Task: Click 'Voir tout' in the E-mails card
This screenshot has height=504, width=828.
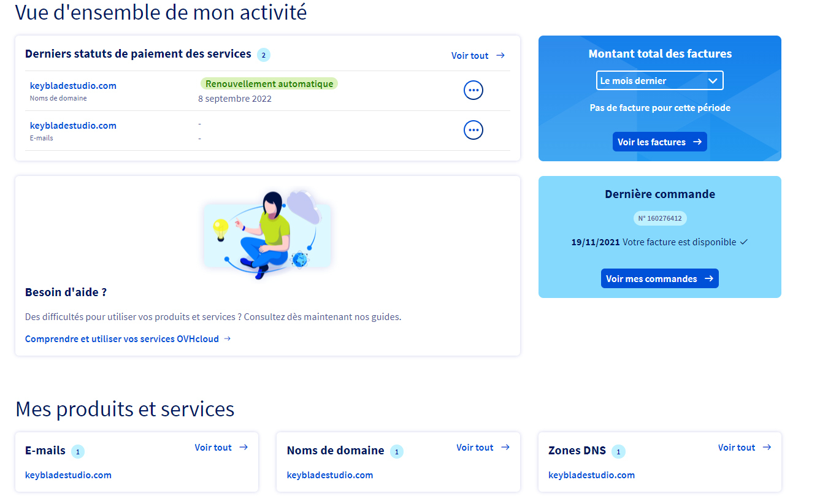Action: pyautogui.click(x=221, y=448)
